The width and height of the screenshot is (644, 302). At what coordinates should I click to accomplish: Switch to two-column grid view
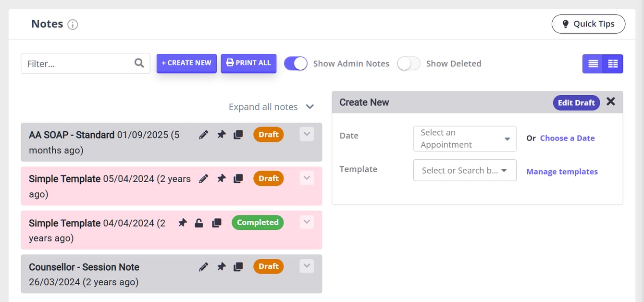click(x=613, y=64)
